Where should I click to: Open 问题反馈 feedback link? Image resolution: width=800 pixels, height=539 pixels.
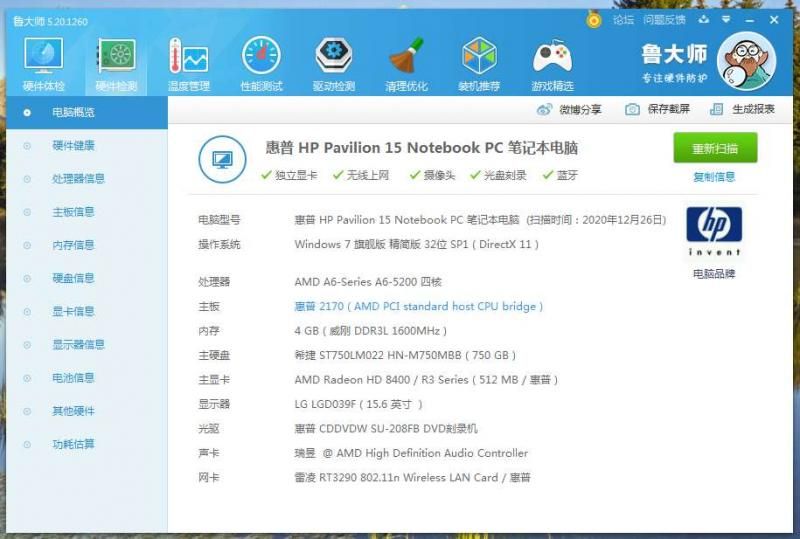click(x=664, y=20)
